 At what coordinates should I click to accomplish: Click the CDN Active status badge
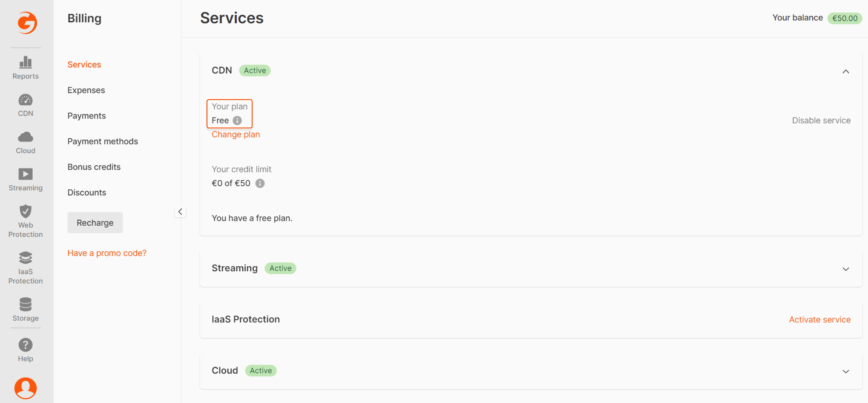(x=255, y=70)
